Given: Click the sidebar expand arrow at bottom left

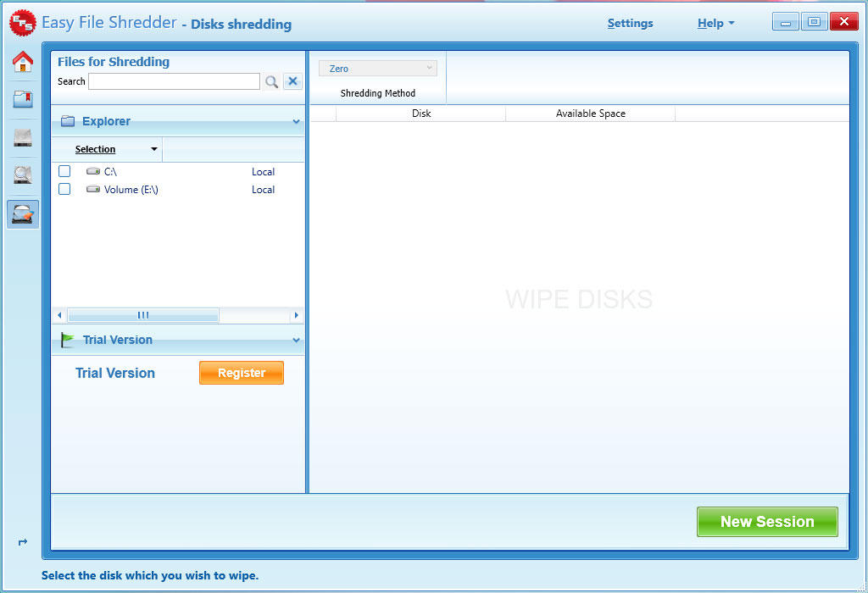Looking at the screenshot, I should 23,542.
